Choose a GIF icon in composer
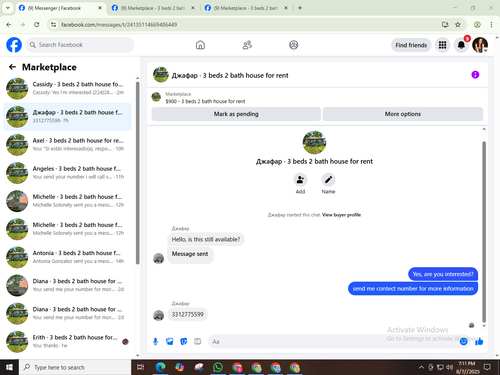 (x=198, y=341)
